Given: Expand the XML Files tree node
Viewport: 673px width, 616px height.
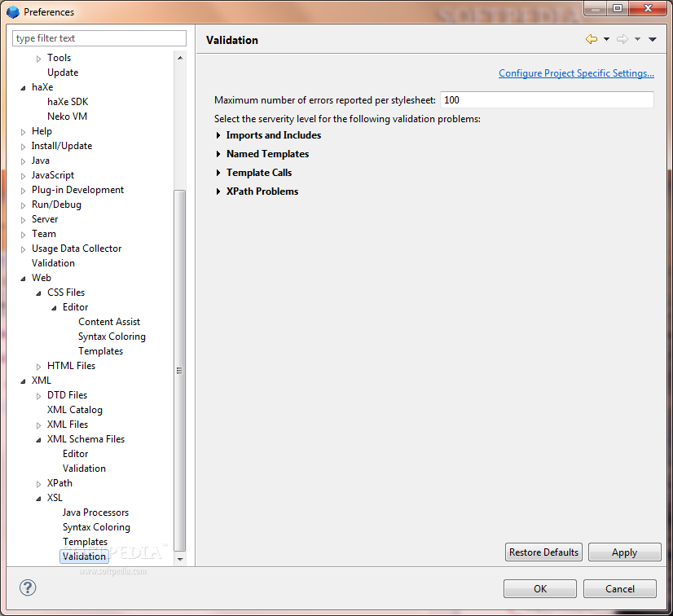Looking at the screenshot, I should pyautogui.click(x=38, y=425).
